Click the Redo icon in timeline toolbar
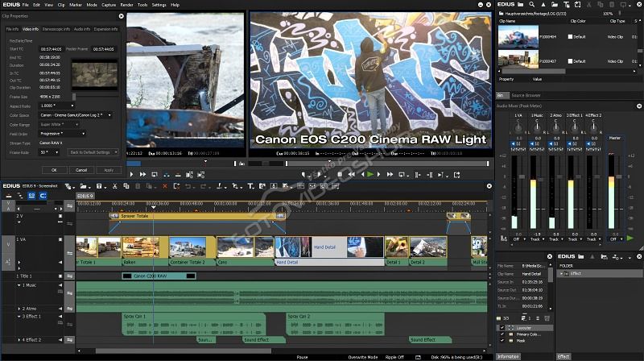The width and height of the screenshot is (644, 361). (203, 186)
